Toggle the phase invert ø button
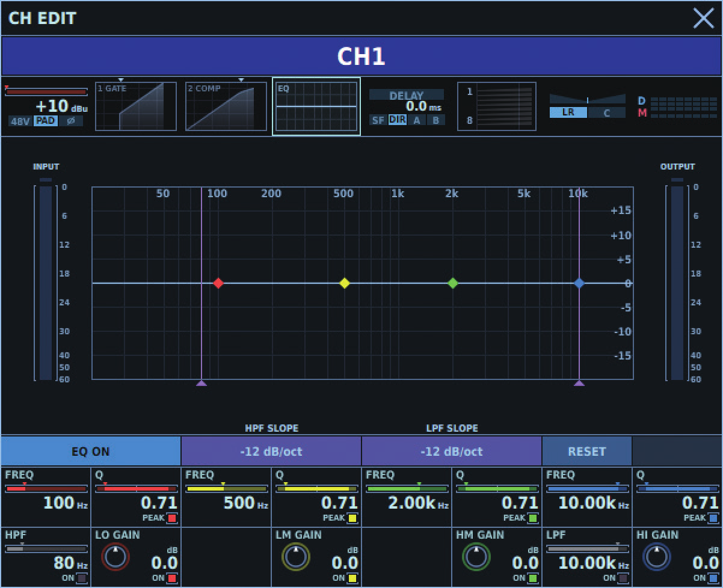 pos(70,121)
